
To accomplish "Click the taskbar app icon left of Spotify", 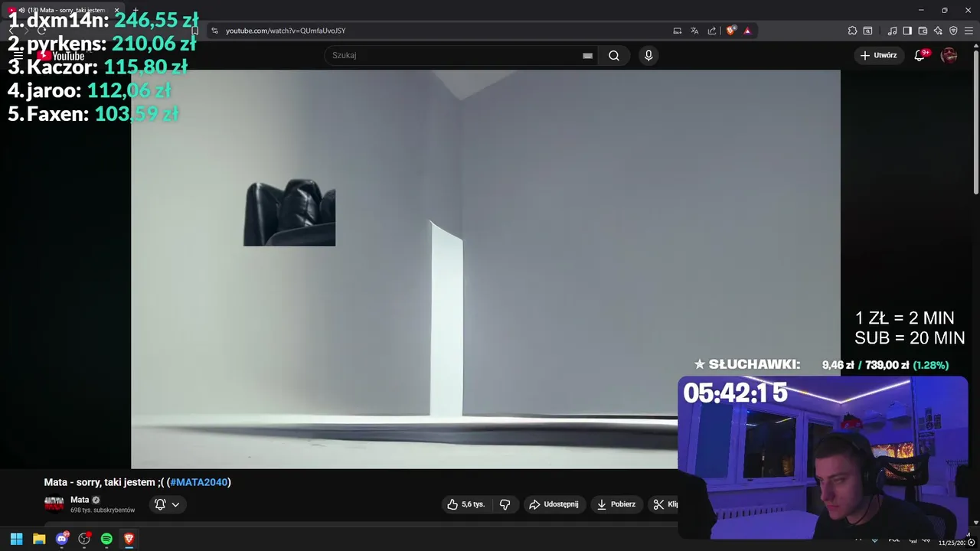I will 84,539.
